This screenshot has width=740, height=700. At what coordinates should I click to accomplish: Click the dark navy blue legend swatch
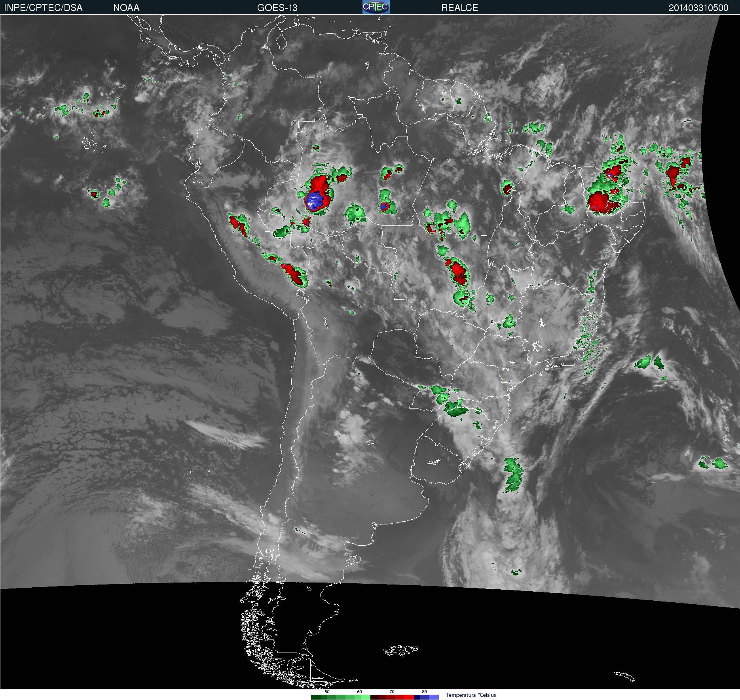[417, 697]
